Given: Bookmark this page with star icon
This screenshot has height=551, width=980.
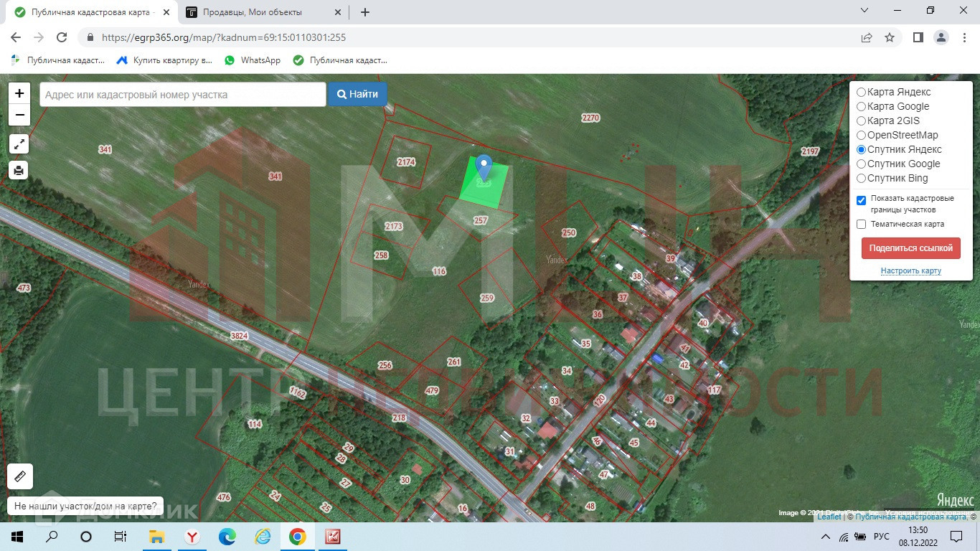Looking at the screenshot, I should (x=890, y=37).
